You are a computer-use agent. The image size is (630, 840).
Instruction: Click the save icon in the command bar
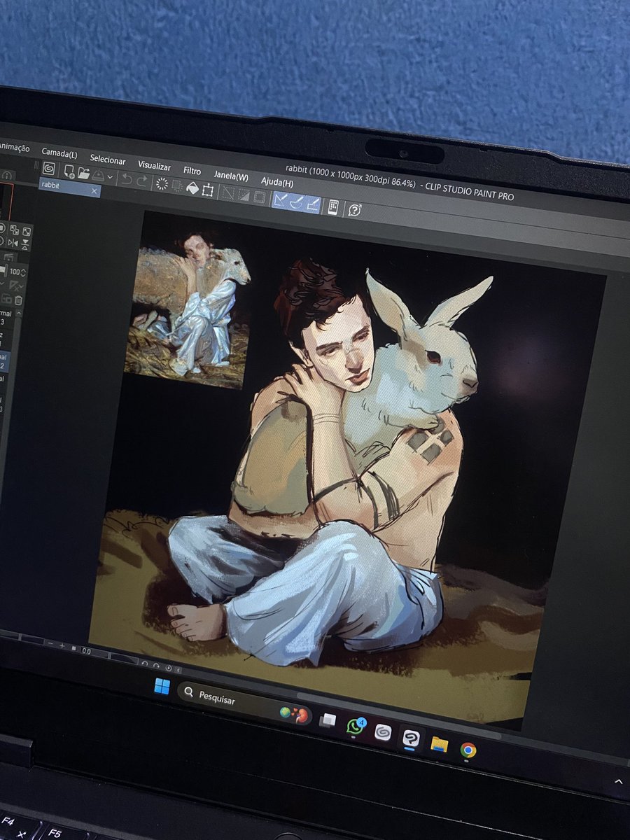point(98,174)
